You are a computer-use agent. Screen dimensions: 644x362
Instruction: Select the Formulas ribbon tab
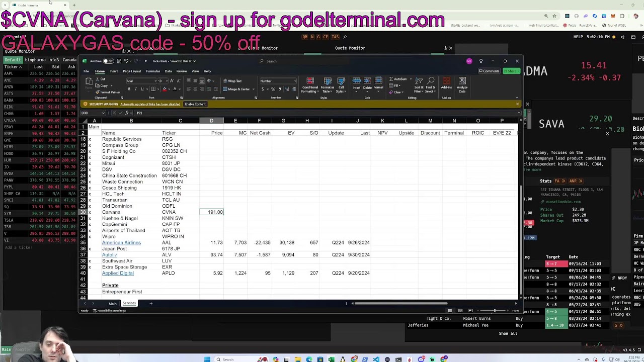coord(153,71)
